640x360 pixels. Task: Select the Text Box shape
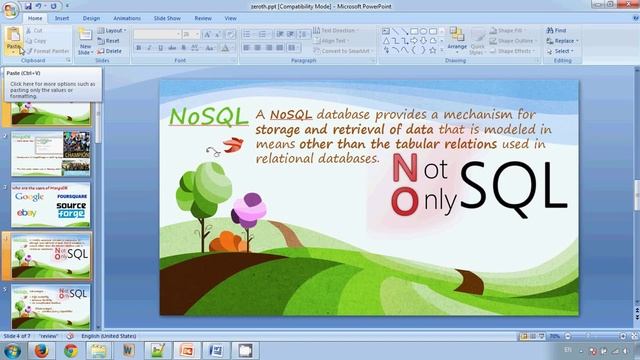coord(386,31)
